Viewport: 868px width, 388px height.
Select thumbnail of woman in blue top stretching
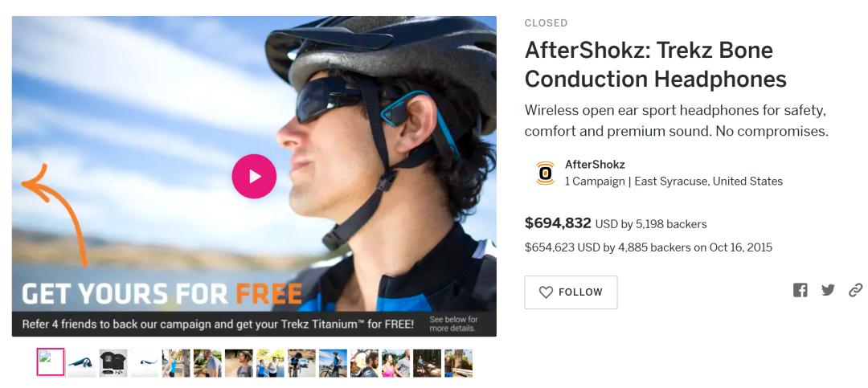pos(176,363)
